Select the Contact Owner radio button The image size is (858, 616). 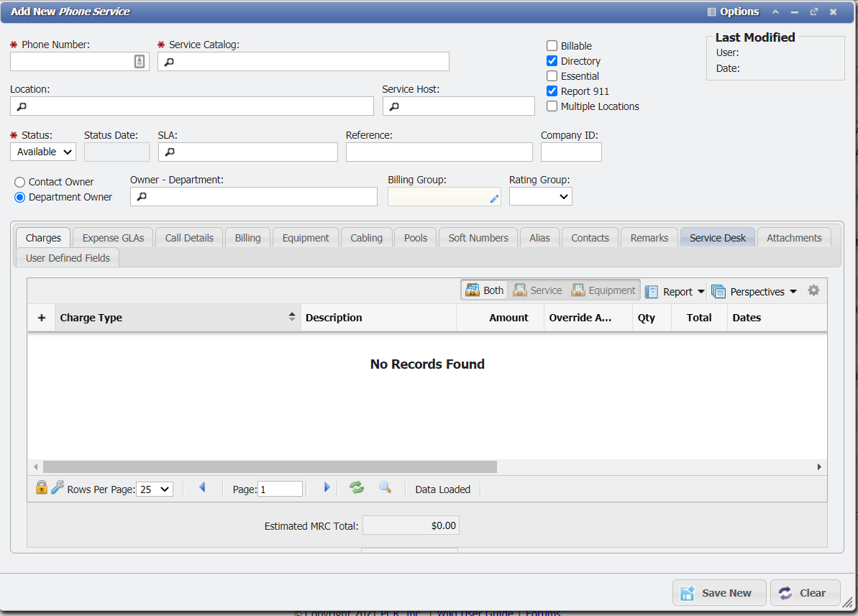[x=19, y=182]
